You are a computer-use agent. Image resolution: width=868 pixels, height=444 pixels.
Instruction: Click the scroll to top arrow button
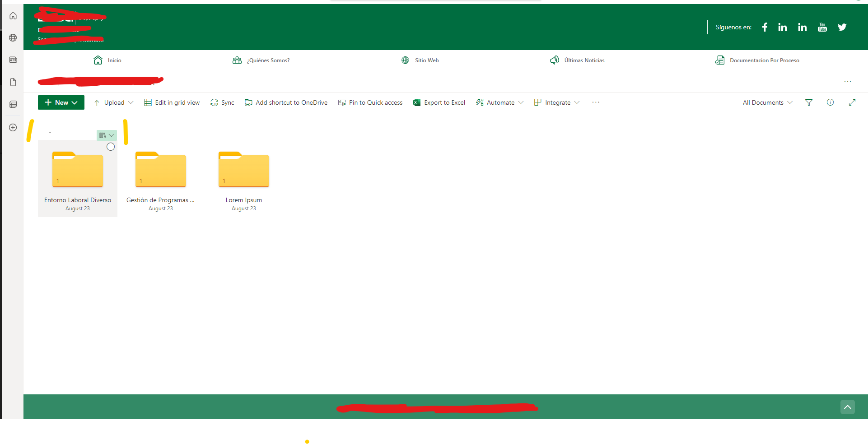[x=848, y=407]
